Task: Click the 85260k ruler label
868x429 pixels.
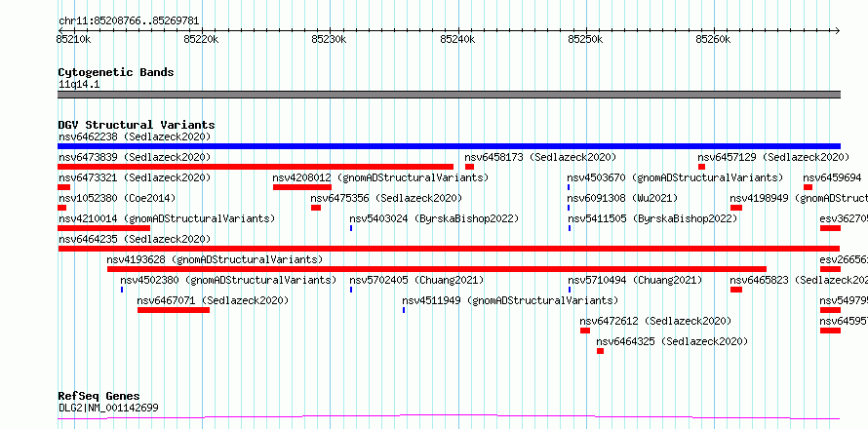Action: [714, 40]
